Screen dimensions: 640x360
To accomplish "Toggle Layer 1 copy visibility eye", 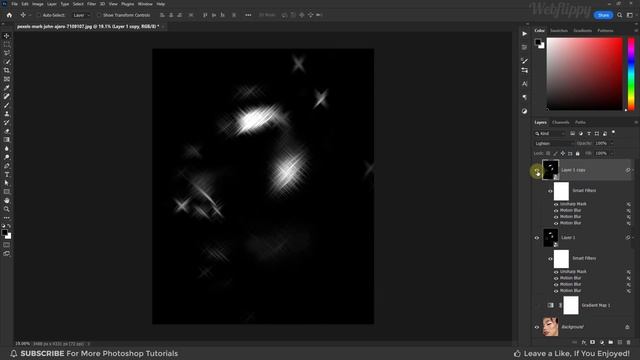I will [x=537, y=170].
